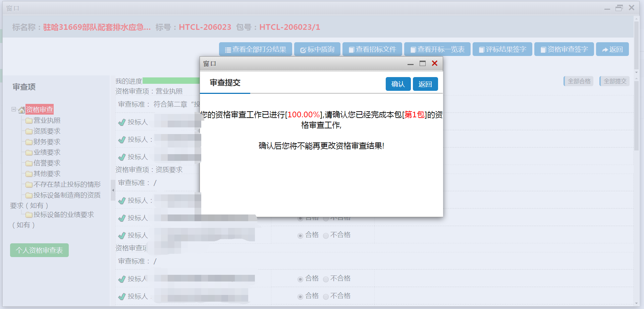Viewport: 644px width, 309px height.
Task: Open 查看开标一览表 button
Action: [437, 49]
